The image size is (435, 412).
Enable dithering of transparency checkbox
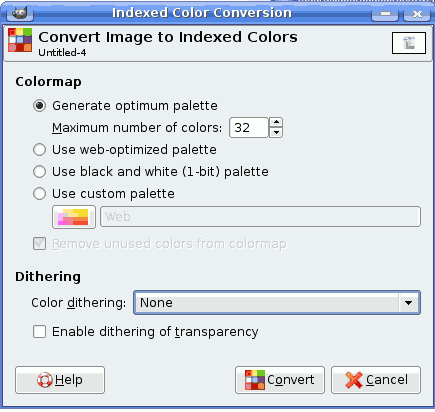click(x=39, y=332)
